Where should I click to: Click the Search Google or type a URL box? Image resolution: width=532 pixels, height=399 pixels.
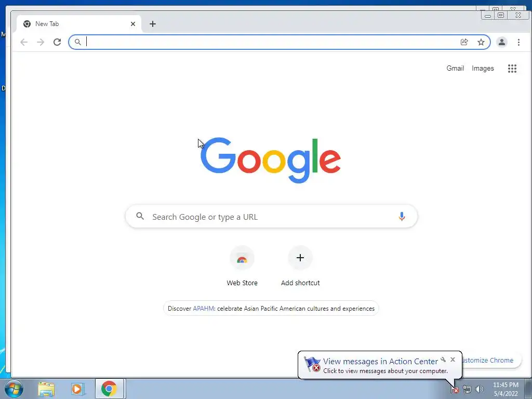tap(271, 217)
